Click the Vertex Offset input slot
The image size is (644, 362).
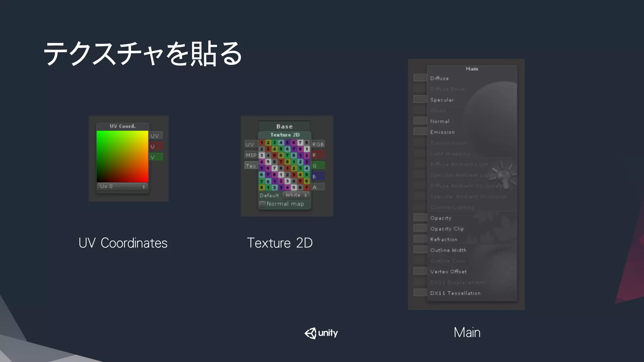[420, 271]
